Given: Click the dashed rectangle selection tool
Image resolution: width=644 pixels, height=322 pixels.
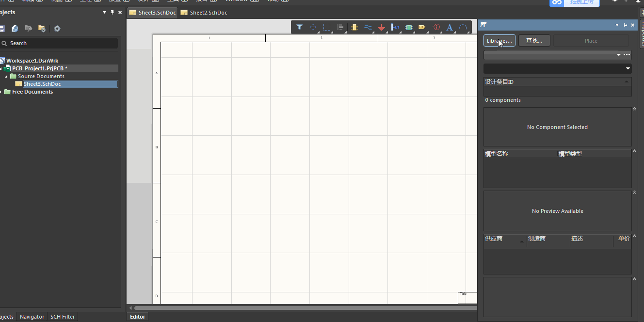Looking at the screenshot, I should pos(327,28).
